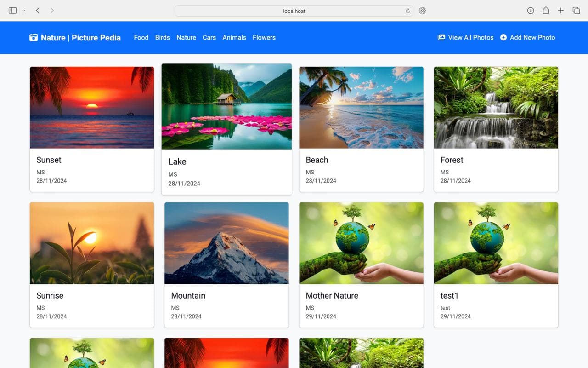Image resolution: width=588 pixels, height=368 pixels.
Task: Toggle the Safari sidebar icon
Action: coord(13,11)
